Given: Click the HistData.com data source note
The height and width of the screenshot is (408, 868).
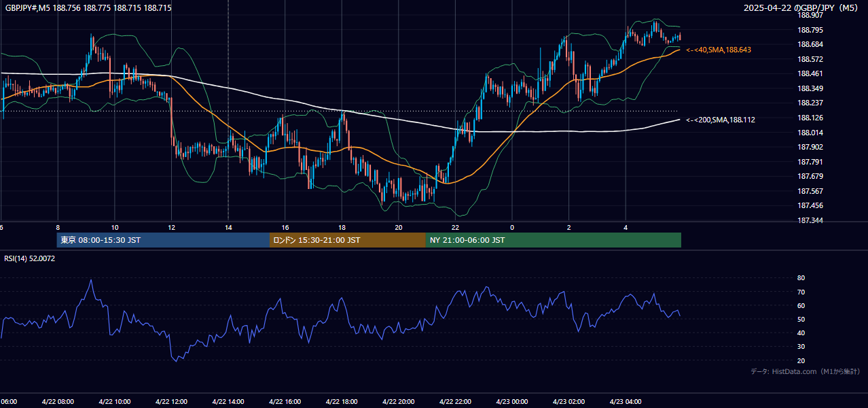Looking at the screenshot, I should [x=806, y=371].
